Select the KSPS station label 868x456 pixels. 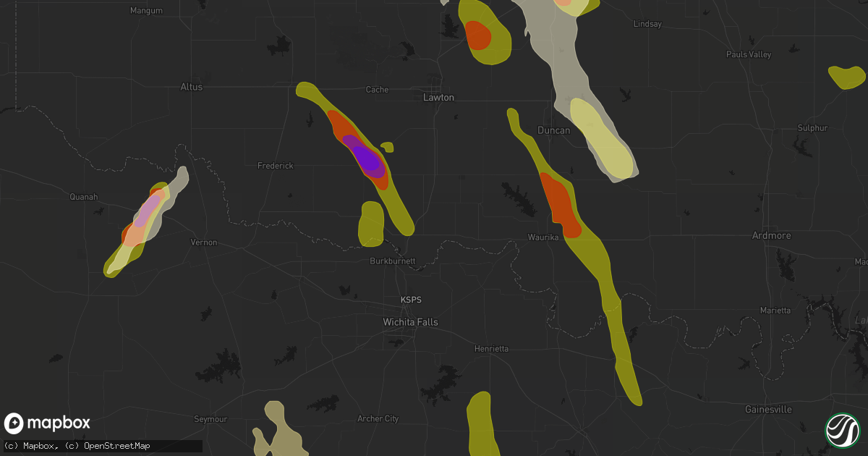coord(410,300)
